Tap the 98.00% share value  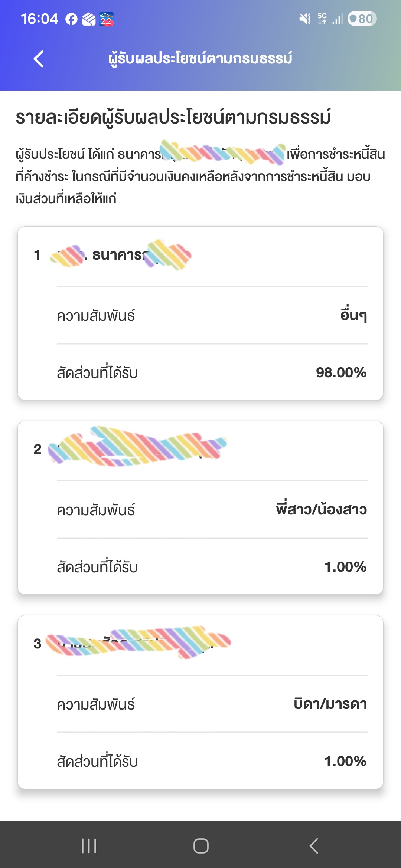tap(341, 372)
